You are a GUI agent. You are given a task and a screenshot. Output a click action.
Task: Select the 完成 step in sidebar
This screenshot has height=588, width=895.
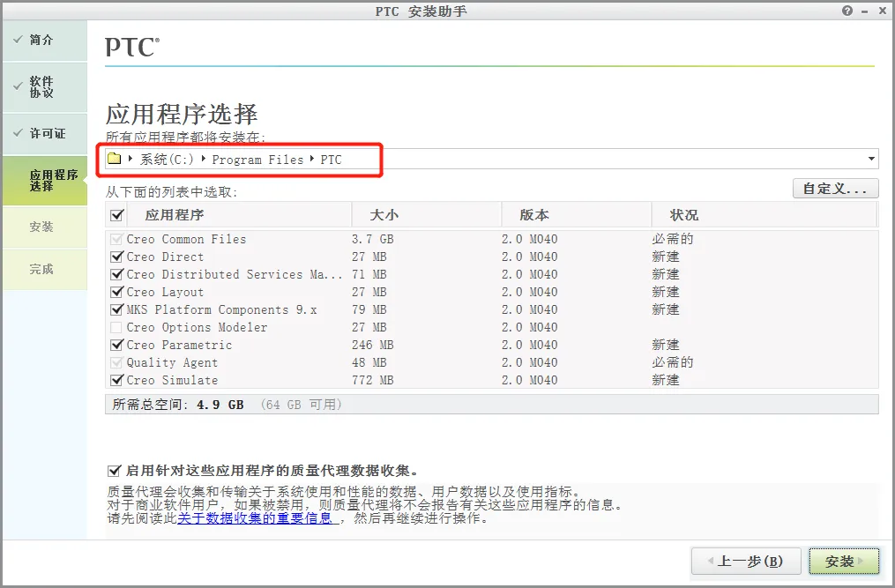tap(45, 269)
